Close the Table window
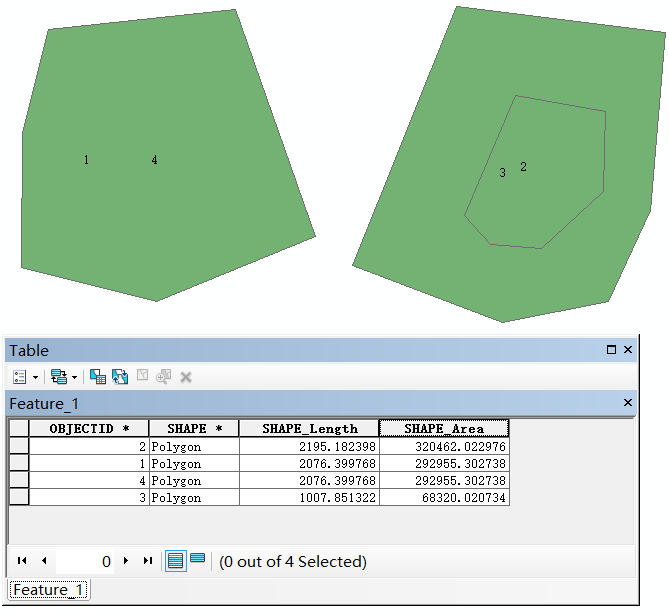The image size is (669, 611). pos(628,349)
